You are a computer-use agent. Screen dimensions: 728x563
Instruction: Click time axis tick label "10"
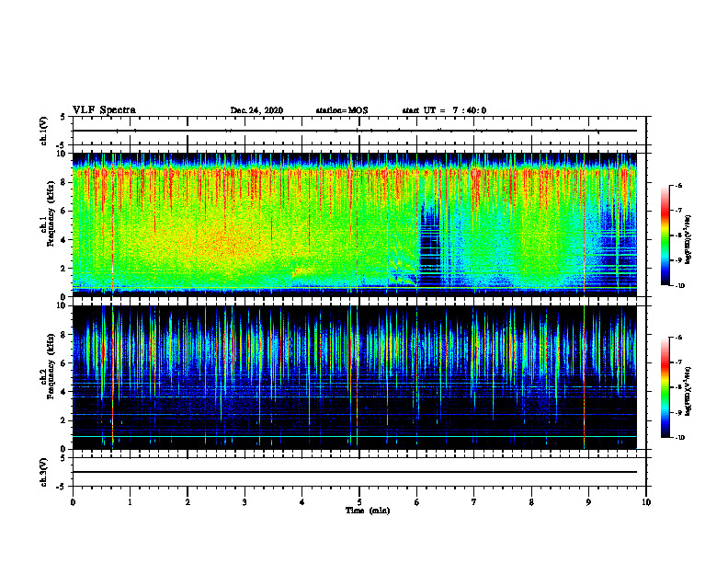click(646, 502)
